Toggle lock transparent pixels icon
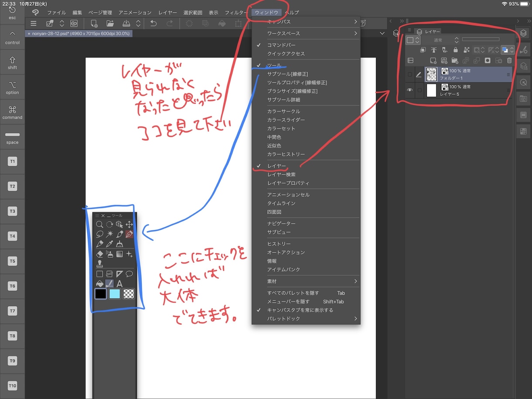 (x=466, y=50)
